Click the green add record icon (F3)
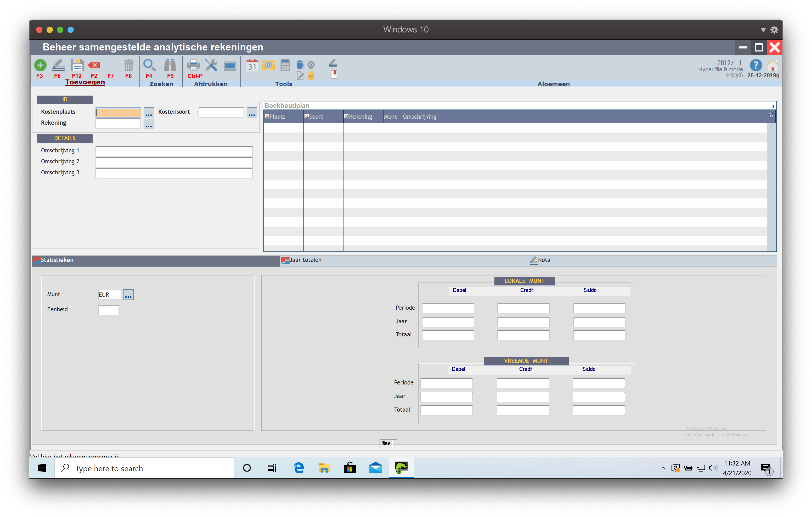Viewport: 812px width, 517px height. [x=40, y=65]
